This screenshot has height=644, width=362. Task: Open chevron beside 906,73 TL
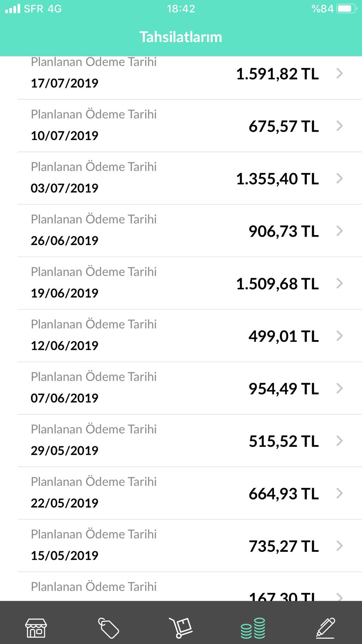point(340,231)
